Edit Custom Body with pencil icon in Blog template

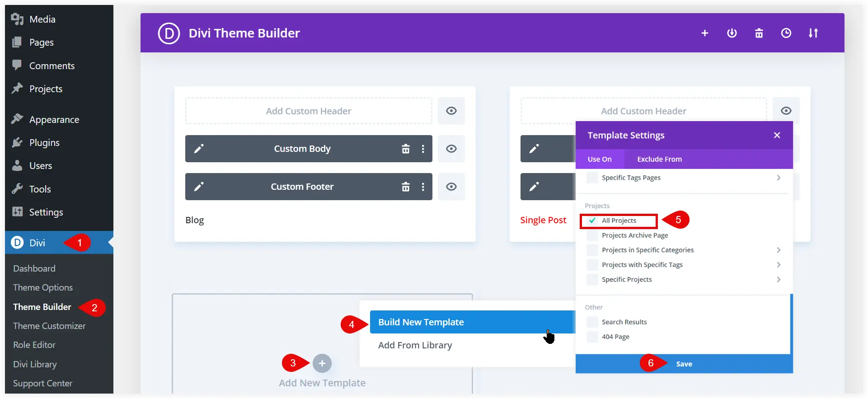199,149
